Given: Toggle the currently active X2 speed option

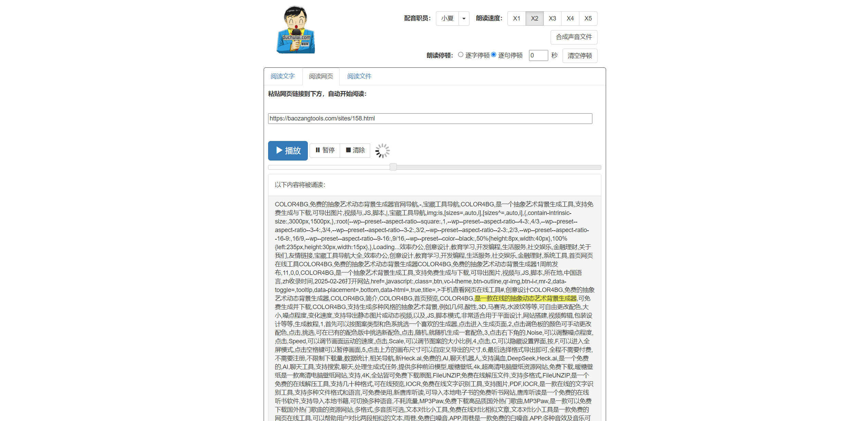Looking at the screenshot, I should (534, 18).
